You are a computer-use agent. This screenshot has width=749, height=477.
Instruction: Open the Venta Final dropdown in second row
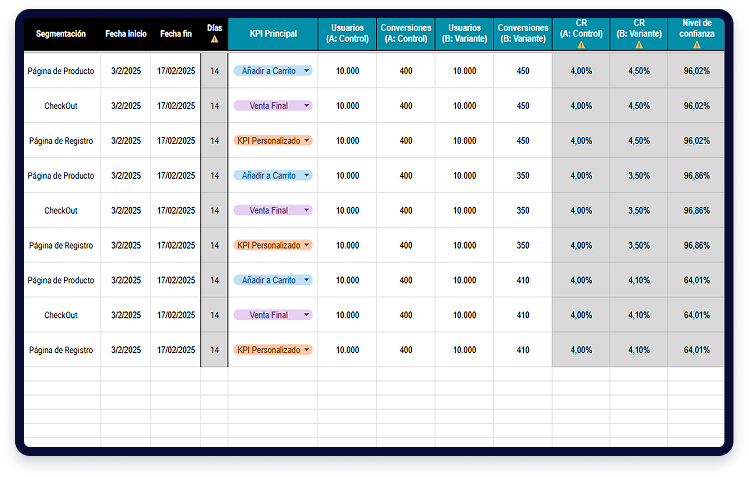tap(307, 106)
